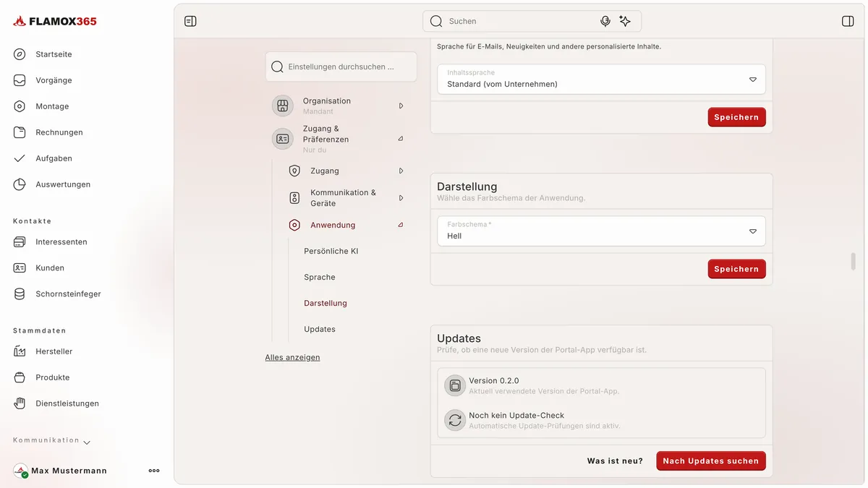Open Auswertungen pie chart item
The width and height of the screenshot is (868, 488).
point(63,184)
